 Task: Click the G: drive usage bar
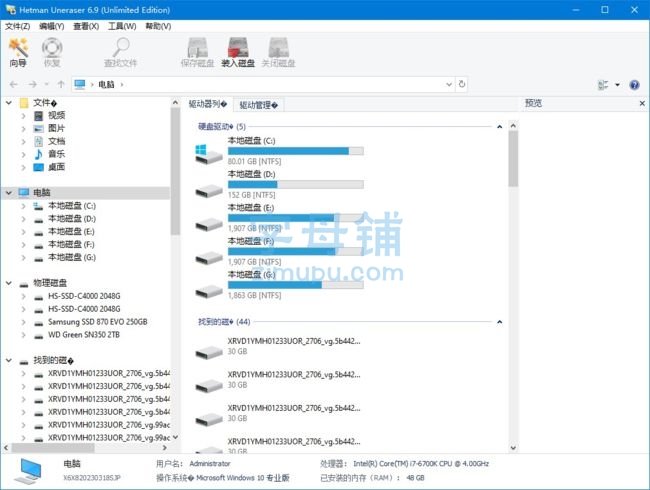296,285
